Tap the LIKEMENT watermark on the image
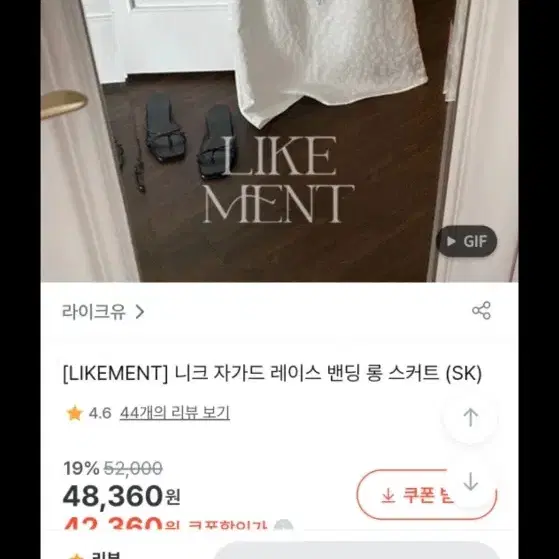This screenshot has width=559, height=559. (x=279, y=180)
